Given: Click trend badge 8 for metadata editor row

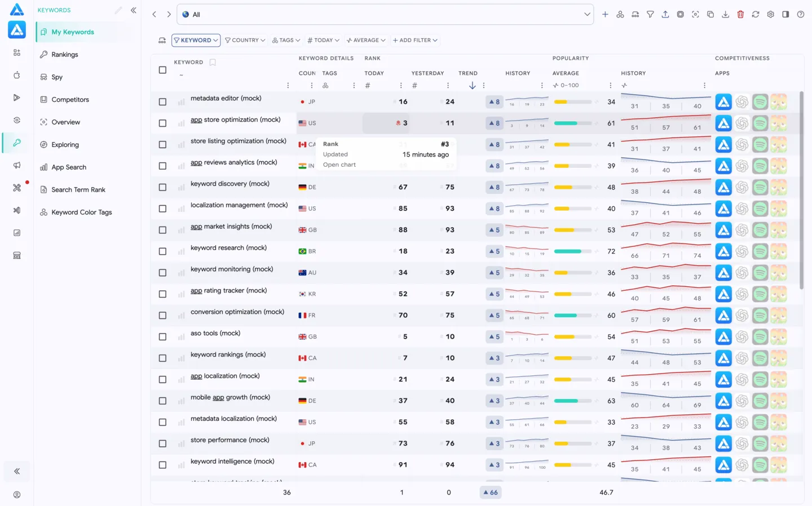Looking at the screenshot, I should point(495,102).
